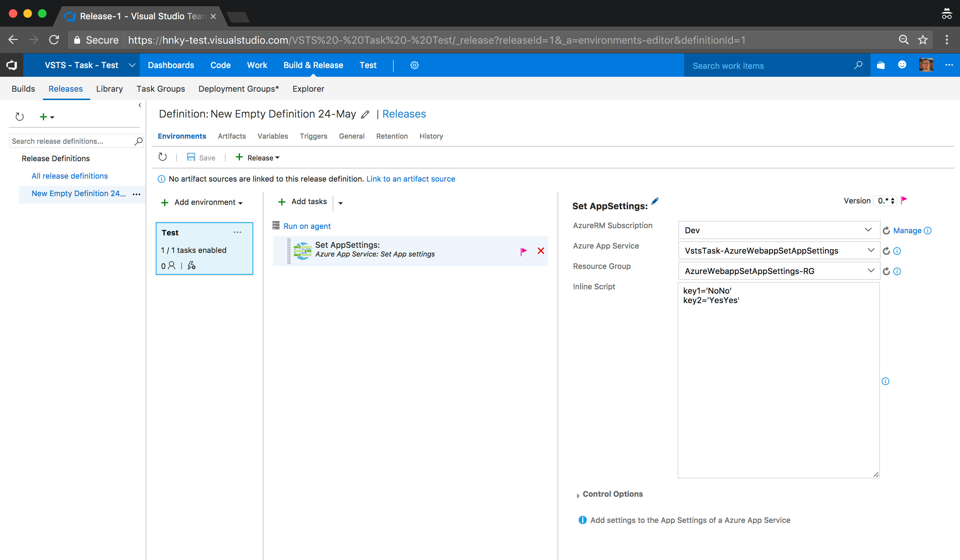The image size is (960, 560).
Task: Click the refresh icon in the definition toolbar
Action: pos(163,157)
